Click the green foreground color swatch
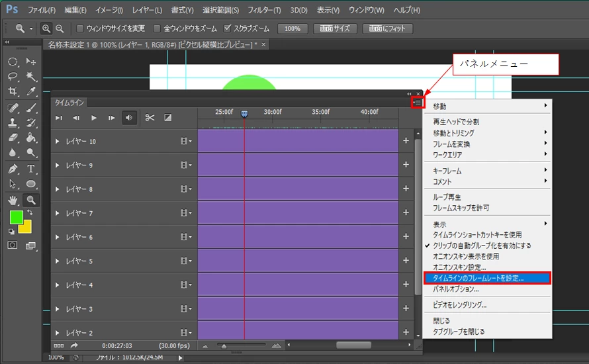Viewport: 589px width, 364px height. [16, 217]
